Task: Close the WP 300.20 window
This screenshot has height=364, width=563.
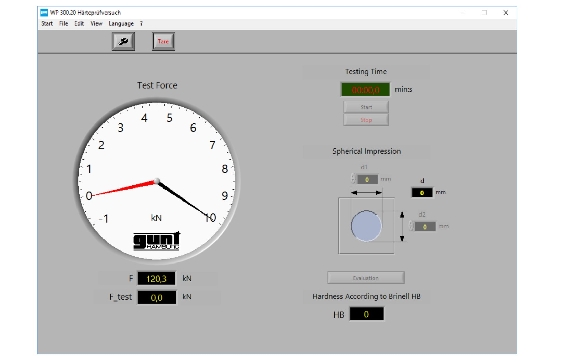Action: point(506,13)
